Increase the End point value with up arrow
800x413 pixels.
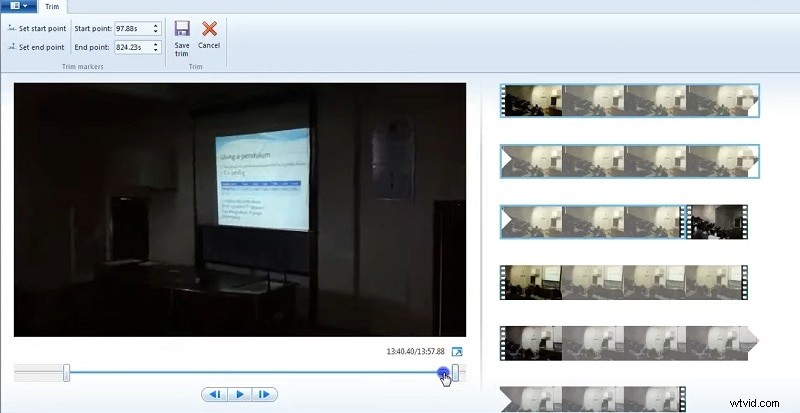coord(156,44)
